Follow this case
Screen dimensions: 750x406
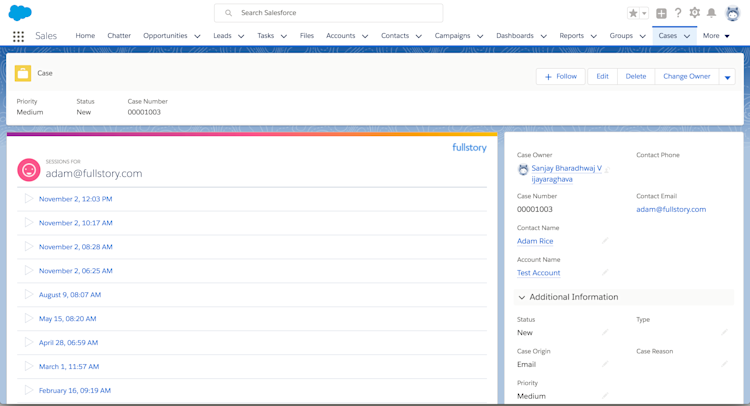coord(561,77)
